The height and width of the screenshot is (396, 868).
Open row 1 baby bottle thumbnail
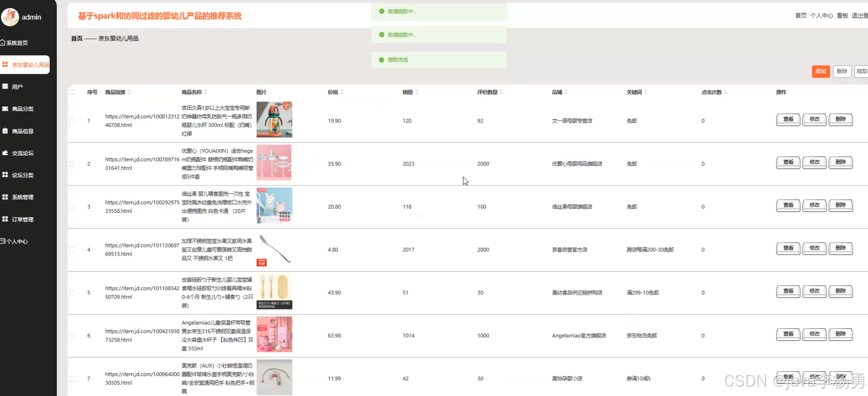tap(274, 120)
